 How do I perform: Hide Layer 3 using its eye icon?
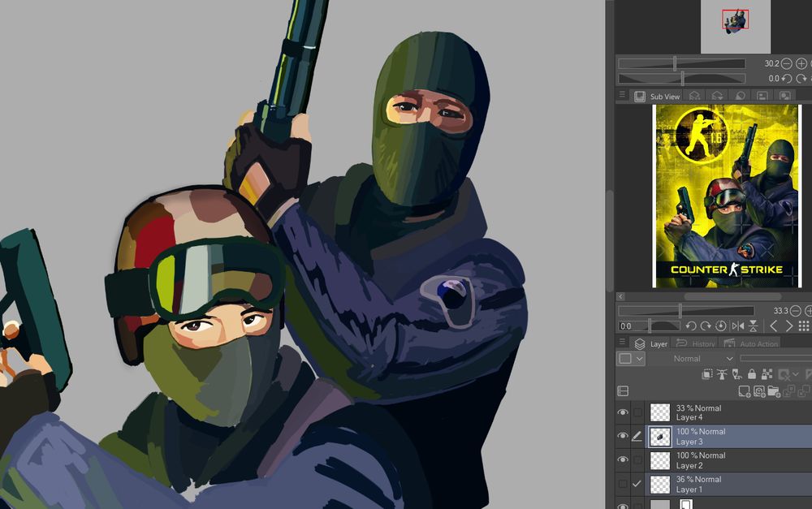pos(623,436)
